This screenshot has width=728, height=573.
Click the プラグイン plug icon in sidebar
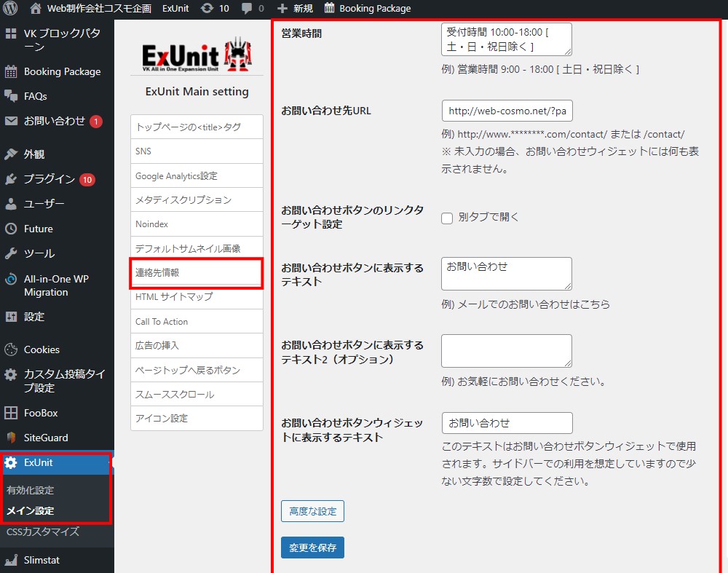11,179
